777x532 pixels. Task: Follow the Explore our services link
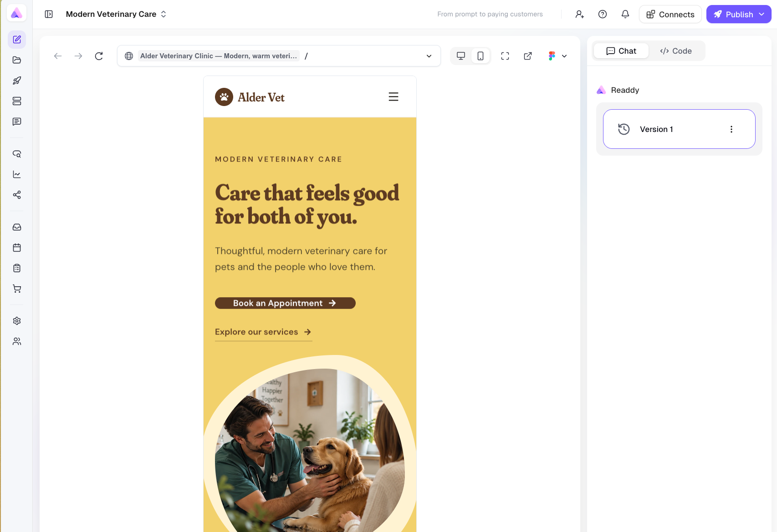click(x=263, y=332)
